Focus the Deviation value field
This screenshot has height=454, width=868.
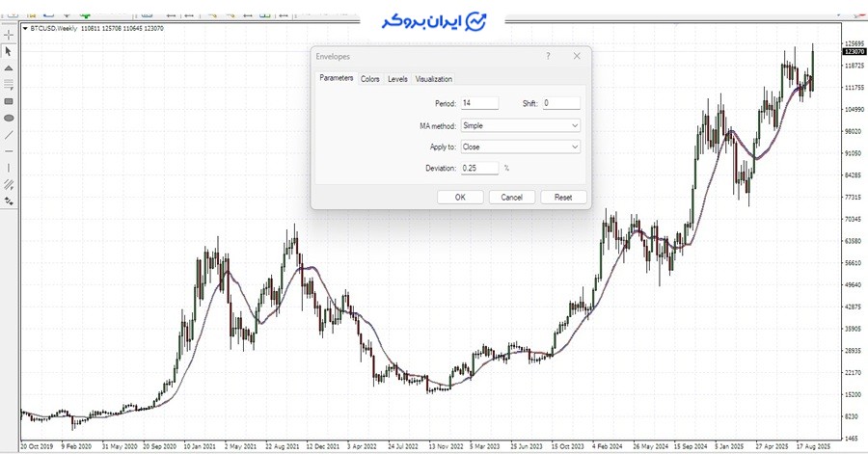point(478,168)
